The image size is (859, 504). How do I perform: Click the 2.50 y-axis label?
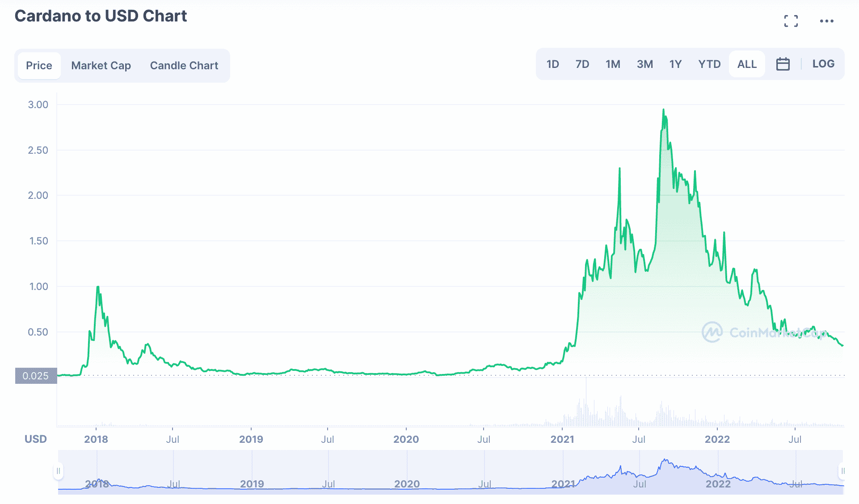[38, 150]
